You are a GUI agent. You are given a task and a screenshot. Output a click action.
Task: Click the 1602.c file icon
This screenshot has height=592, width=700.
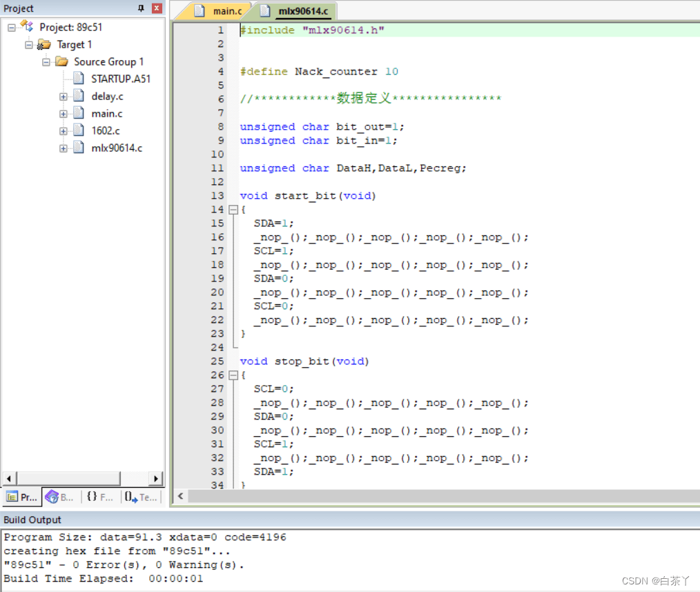79,130
